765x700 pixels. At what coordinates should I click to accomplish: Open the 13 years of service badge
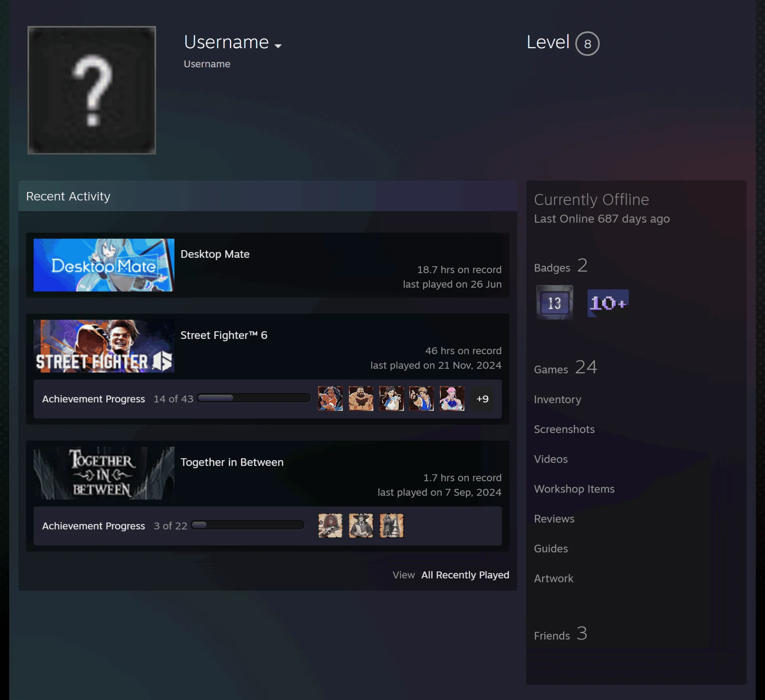click(x=555, y=302)
